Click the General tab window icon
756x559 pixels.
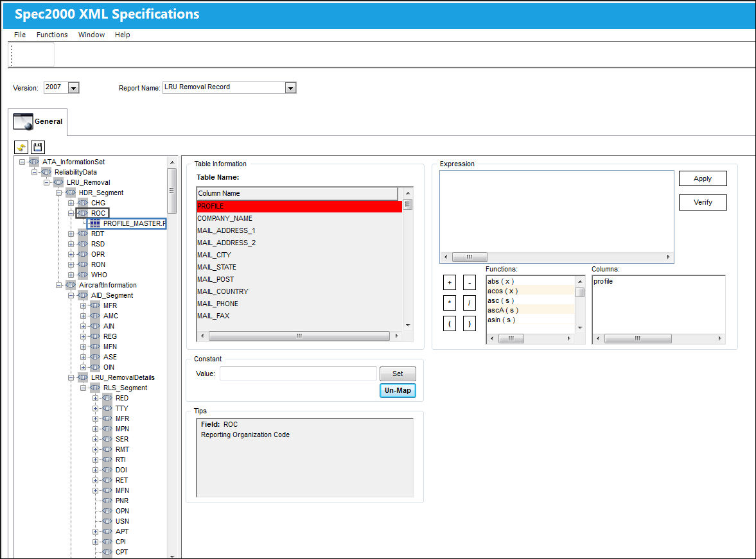23,121
